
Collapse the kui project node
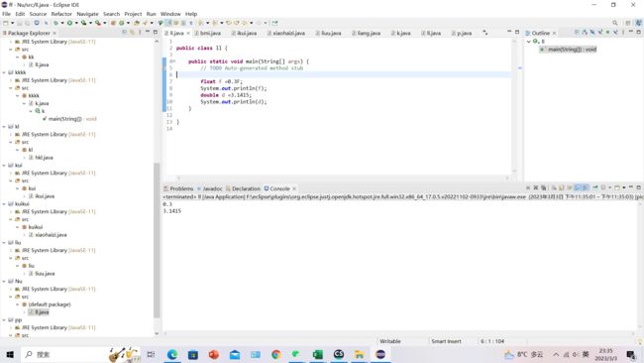click(4, 166)
